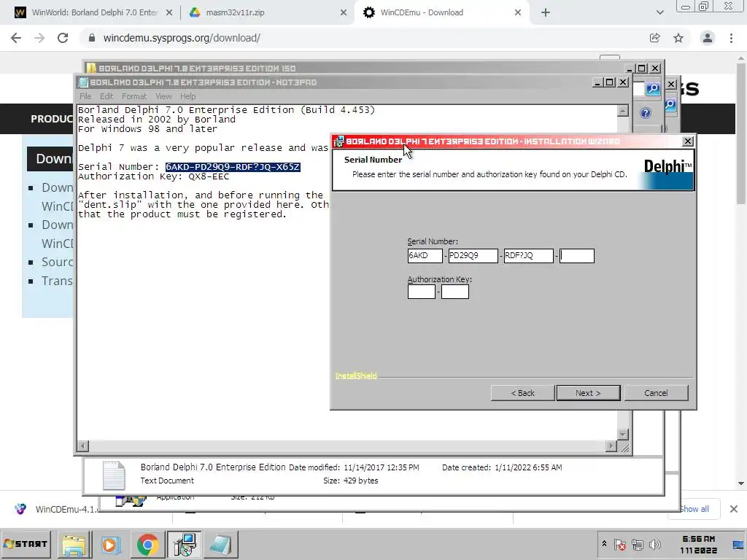The height and width of the screenshot is (560, 747).
Task: Open the Notepad View menu
Action: pyautogui.click(x=163, y=96)
